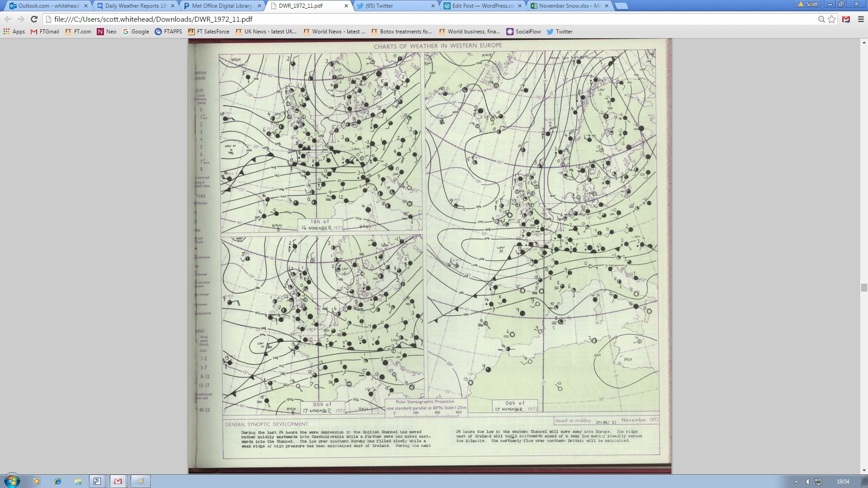The image size is (868, 488).
Task: Open the Apps bookmarks grid
Action: [x=14, y=32]
